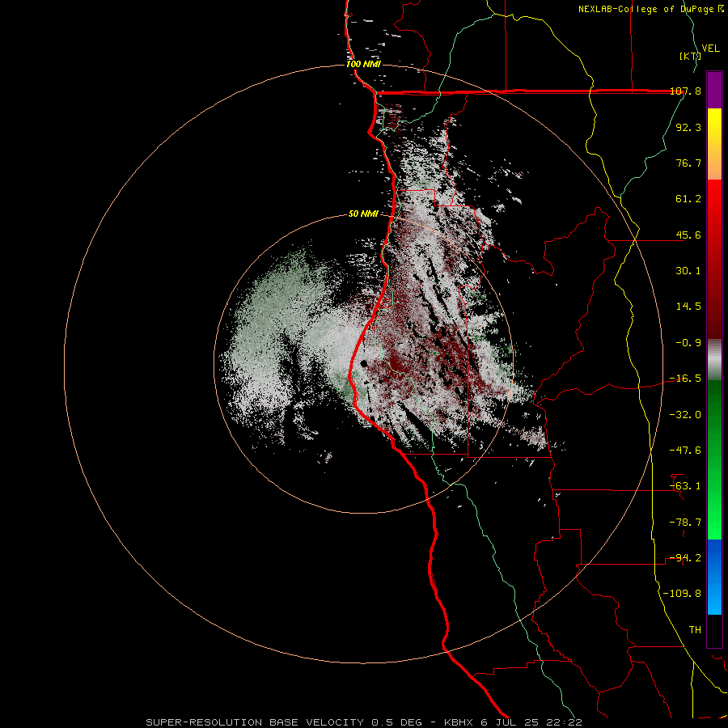Click the 107.8 legend value

point(685,91)
